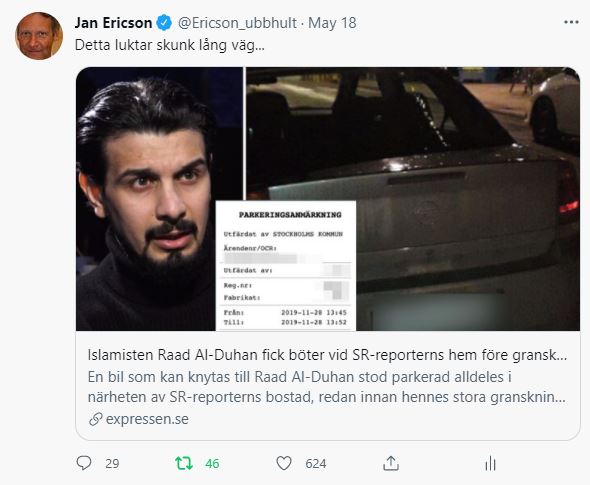Click the article description starting 'En bil som'
The image size is (590, 485).
pyautogui.click(x=326, y=387)
